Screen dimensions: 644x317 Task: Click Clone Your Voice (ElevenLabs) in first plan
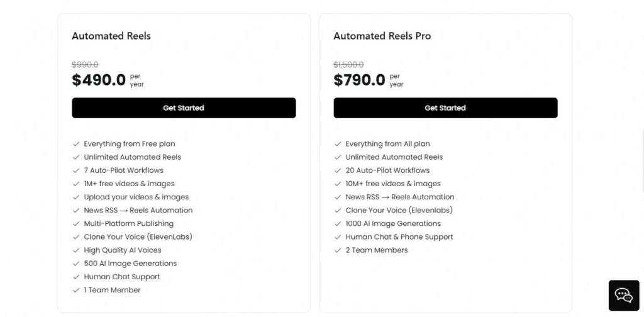point(138,237)
